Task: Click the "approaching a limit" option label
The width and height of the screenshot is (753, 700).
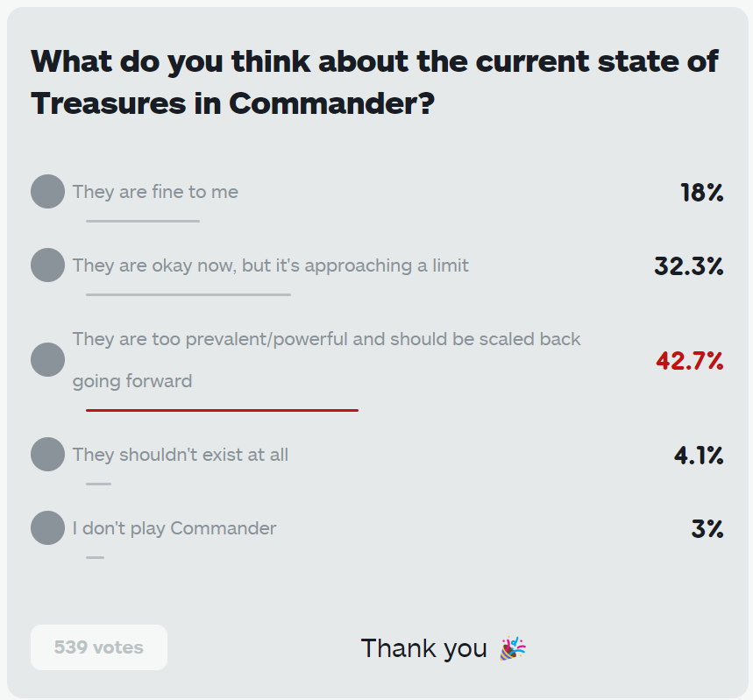Action: tap(270, 265)
